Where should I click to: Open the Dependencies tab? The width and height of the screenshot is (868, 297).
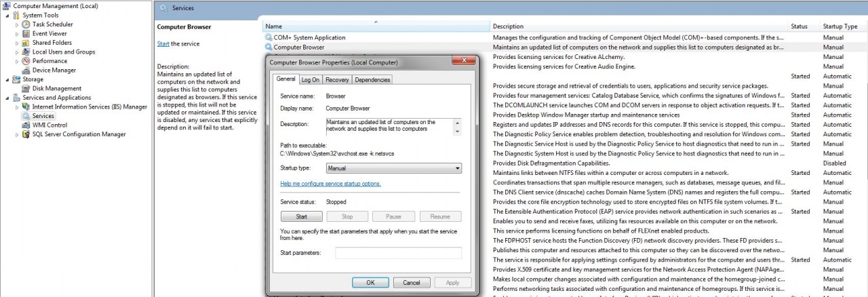coord(372,80)
